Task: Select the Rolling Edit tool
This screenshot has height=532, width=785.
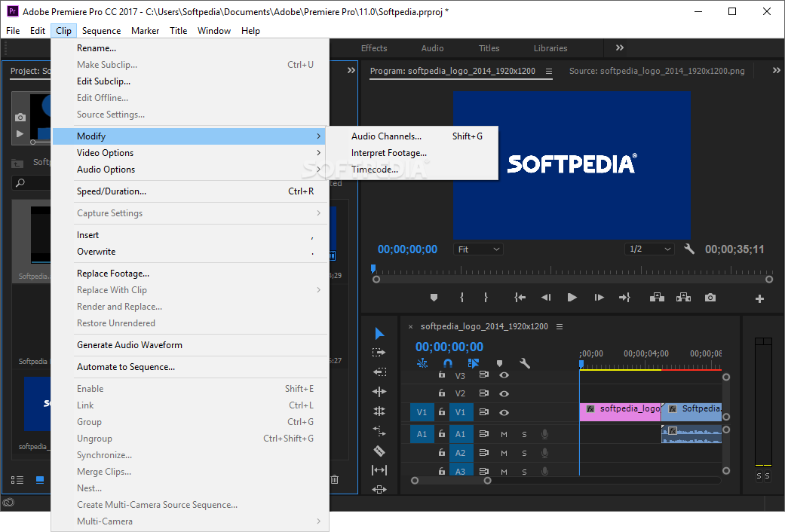Action: pyautogui.click(x=379, y=411)
